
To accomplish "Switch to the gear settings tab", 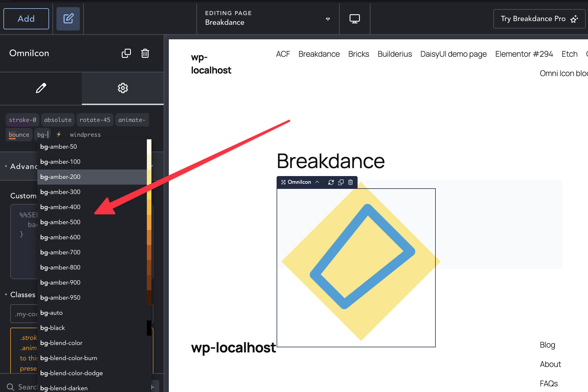I will click(x=123, y=88).
